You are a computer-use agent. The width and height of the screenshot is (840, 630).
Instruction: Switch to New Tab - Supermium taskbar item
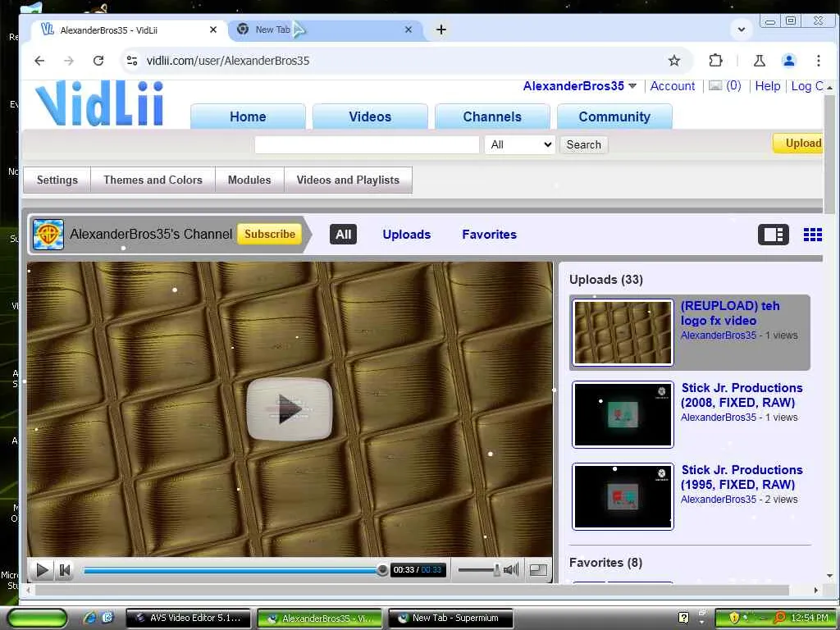click(x=450, y=619)
